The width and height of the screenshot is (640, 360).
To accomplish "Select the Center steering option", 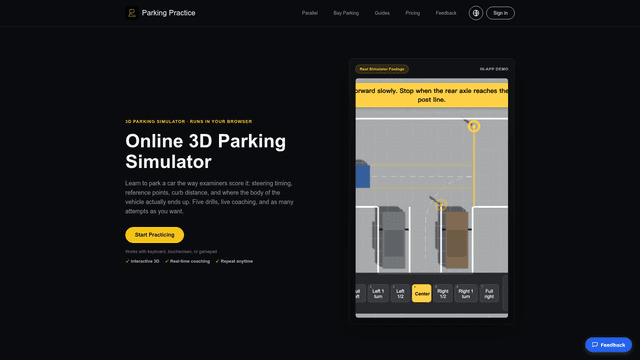I will [422, 293].
